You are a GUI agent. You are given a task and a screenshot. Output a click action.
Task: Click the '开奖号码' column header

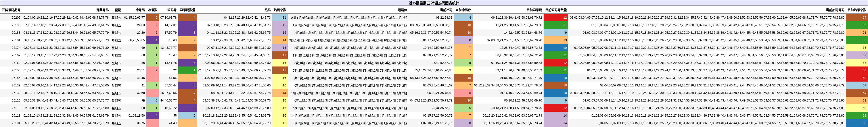click(x=102, y=10)
